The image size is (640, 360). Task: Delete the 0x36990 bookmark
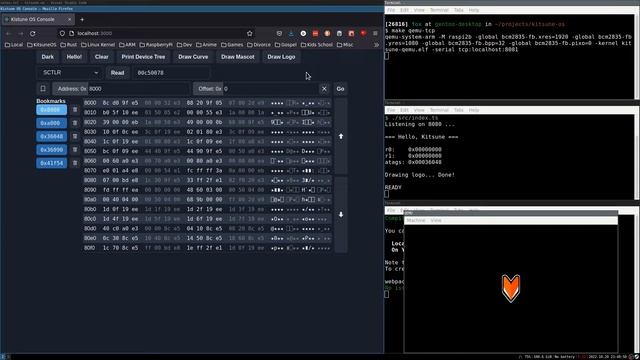tap(75, 149)
